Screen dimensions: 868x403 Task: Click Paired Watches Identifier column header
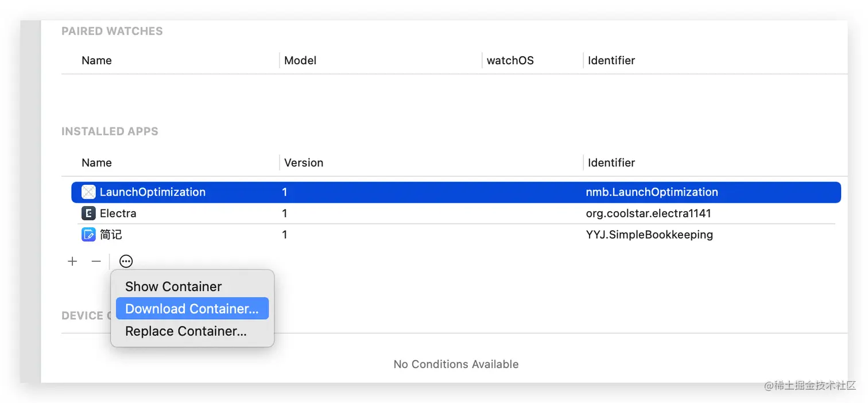pyautogui.click(x=611, y=61)
